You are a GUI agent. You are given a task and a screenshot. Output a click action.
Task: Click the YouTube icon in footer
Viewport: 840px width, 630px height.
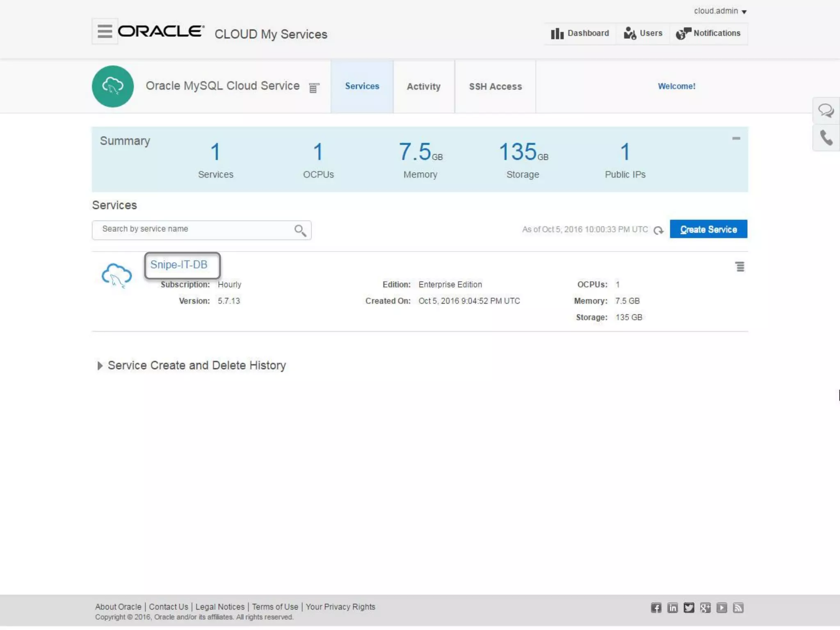pyautogui.click(x=722, y=608)
